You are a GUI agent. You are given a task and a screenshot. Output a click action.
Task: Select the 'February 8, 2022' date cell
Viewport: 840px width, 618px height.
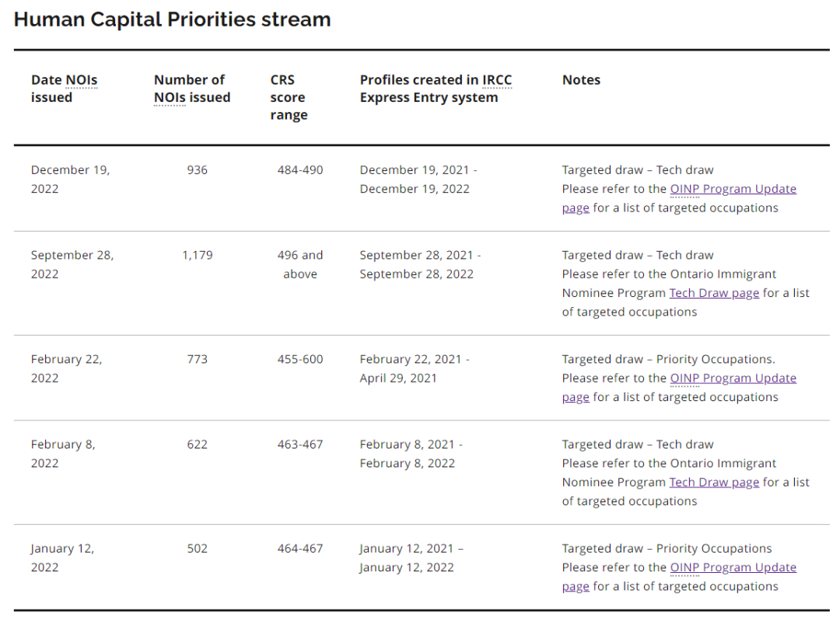pos(63,454)
